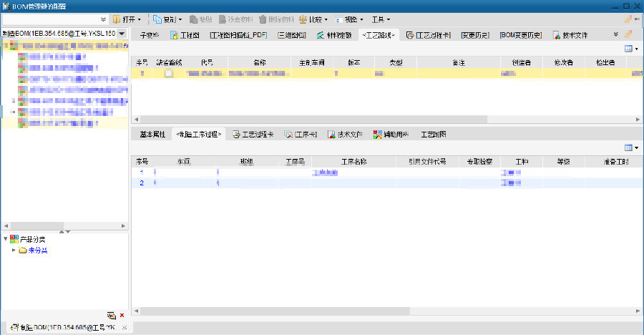Screen dimensions: 644x335
Task: Sort by the 主制车间 column header
Action: click(312, 62)
